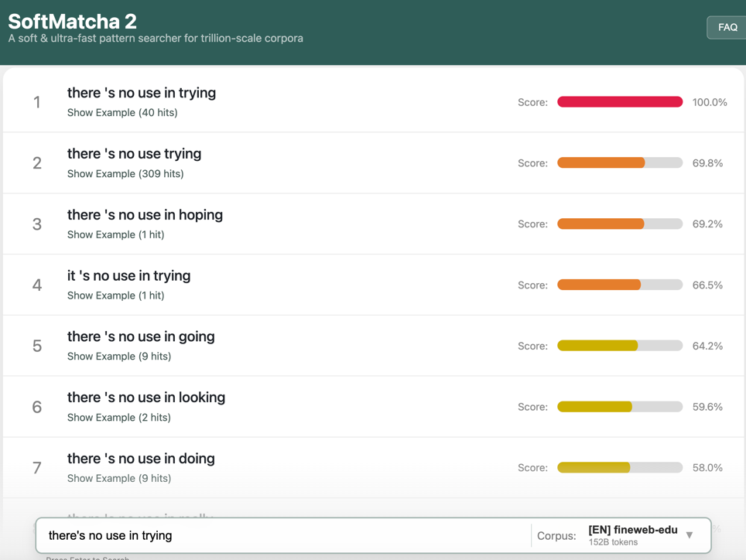Select result text "there 's no use trying"
This screenshot has height=560, width=746.
coord(134,154)
